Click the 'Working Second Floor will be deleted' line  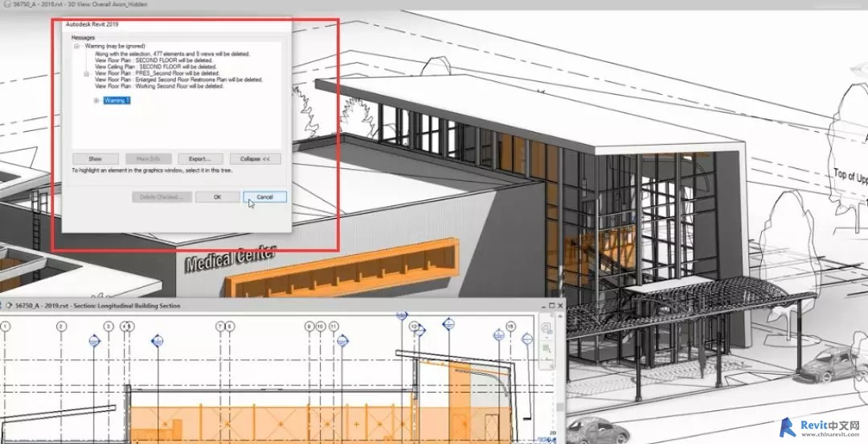point(159,87)
